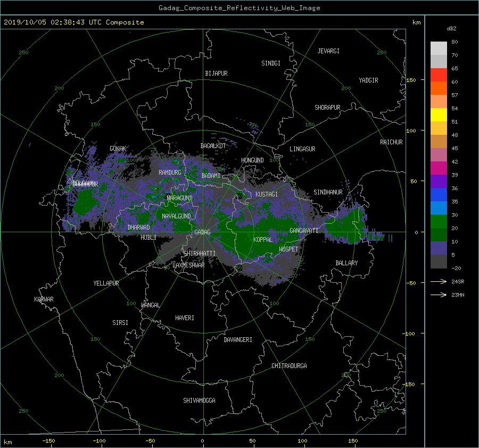Click the BALLARY city label
Screen dimensions: 479x448
[x=346, y=263]
